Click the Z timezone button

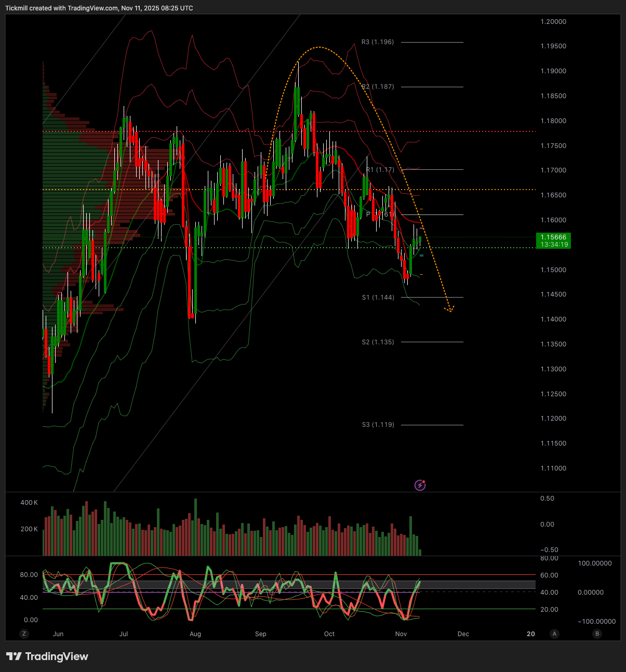click(x=23, y=634)
